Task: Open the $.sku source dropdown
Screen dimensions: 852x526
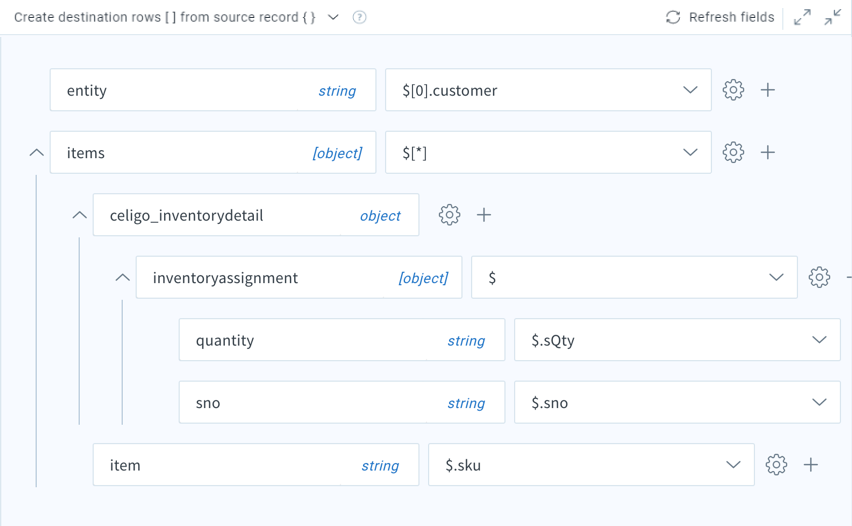Action: pos(733,465)
